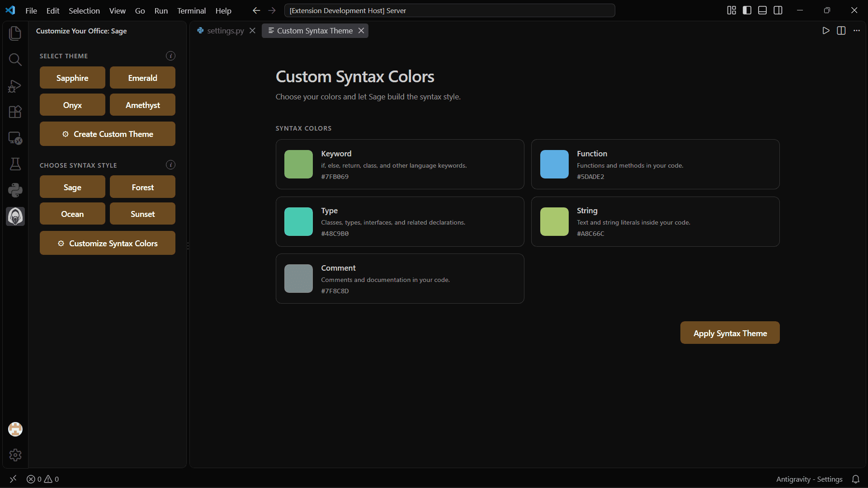Split the editor to the right
This screenshot has height=488, width=868.
[x=841, y=31]
